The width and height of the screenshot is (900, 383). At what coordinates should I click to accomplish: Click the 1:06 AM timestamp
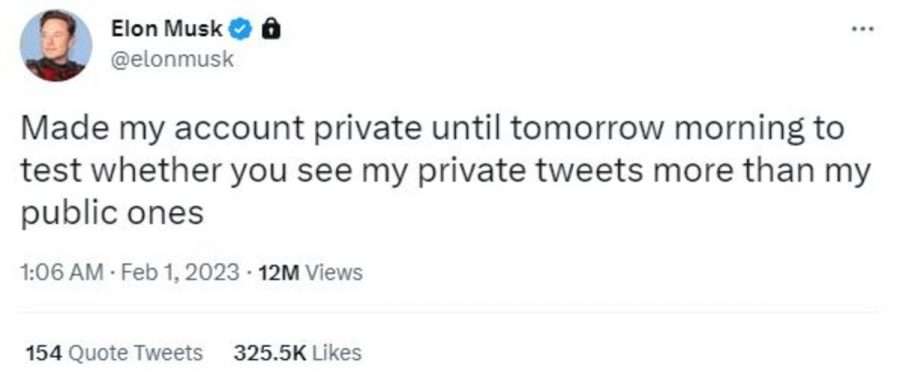click(63, 272)
